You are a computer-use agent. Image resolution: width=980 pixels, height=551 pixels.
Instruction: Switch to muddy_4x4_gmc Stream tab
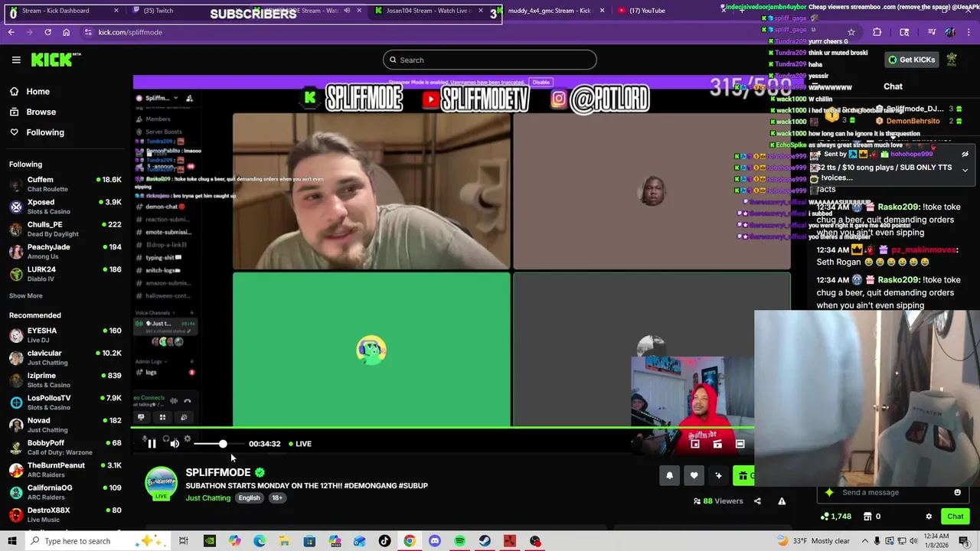pos(551,11)
